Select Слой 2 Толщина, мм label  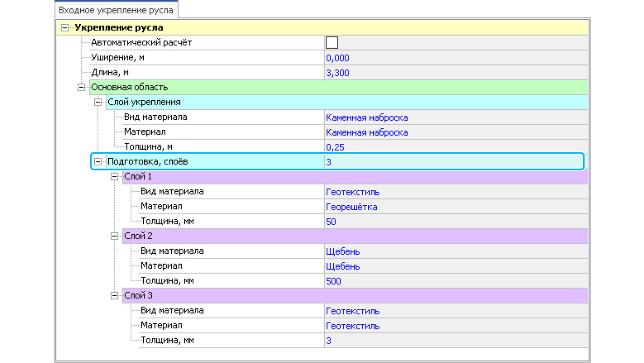(x=167, y=281)
